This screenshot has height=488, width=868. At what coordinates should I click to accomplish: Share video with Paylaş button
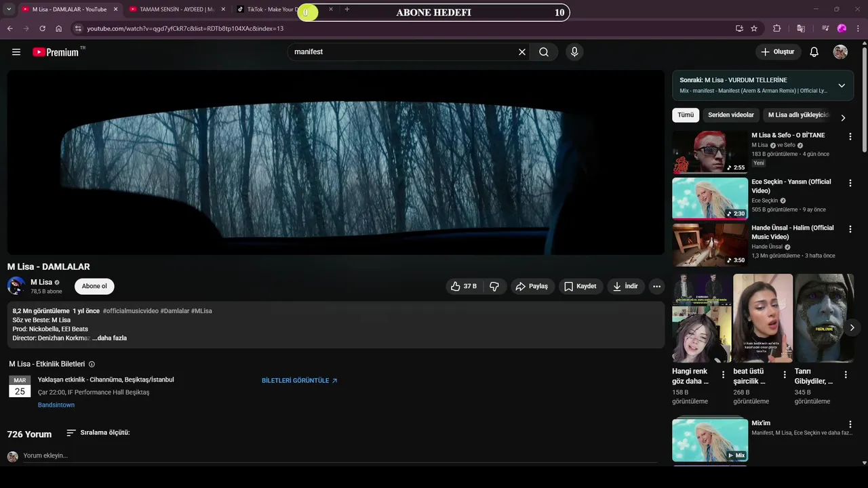(532, 287)
